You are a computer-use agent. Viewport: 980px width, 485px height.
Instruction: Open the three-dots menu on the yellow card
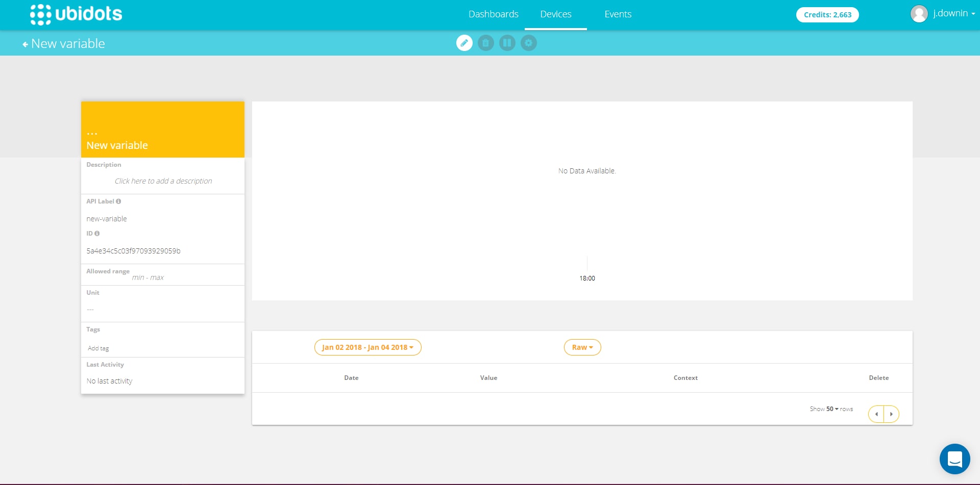pos(91,133)
